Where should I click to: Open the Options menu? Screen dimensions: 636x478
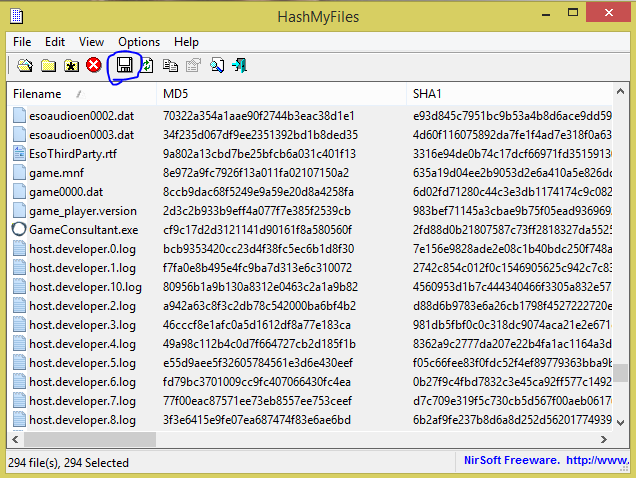coord(139,42)
